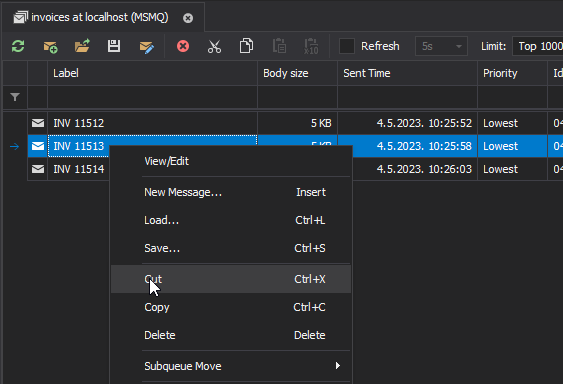Expand the Subqueue Move submenu
The height and width of the screenshot is (384, 563).
click(x=231, y=366)
